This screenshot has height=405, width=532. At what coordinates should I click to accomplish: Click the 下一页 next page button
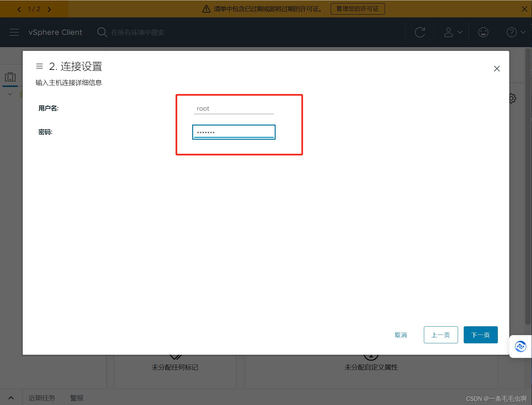[x=480, y=335]
